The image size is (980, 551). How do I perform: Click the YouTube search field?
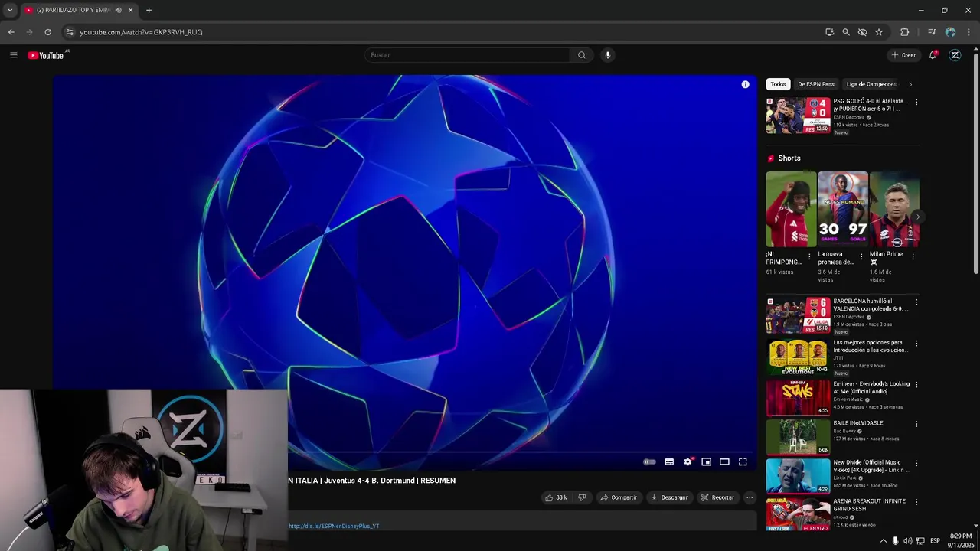(467, 55)
